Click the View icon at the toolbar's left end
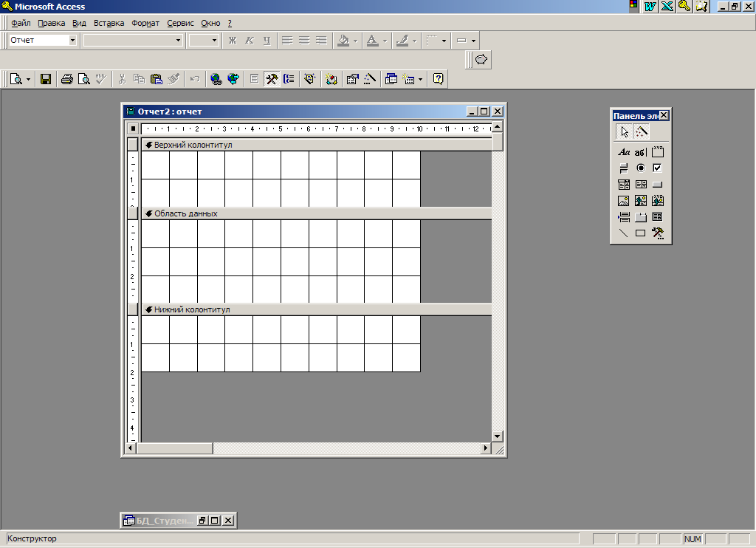The image size is (756, 548). click(x=16, y=79)
